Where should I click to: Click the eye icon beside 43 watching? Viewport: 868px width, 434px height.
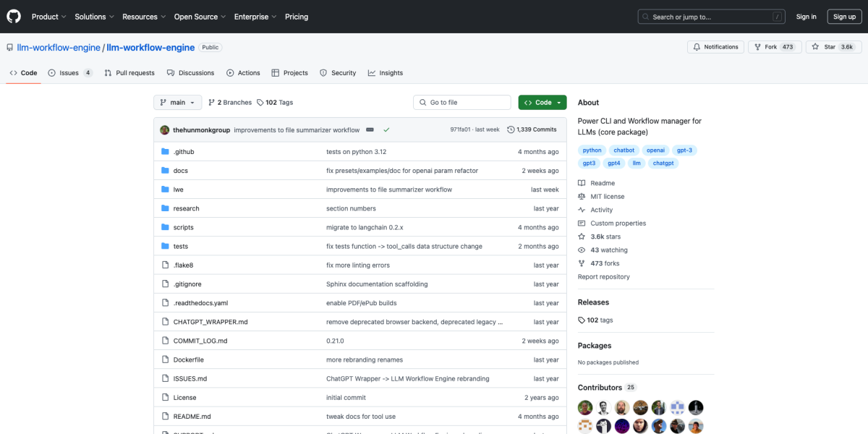[581, 250]
